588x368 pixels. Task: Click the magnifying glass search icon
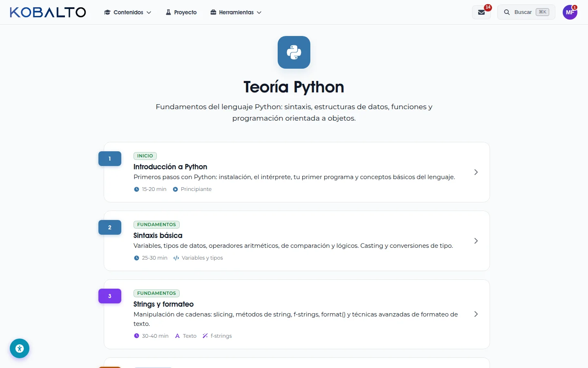pyautogui.click(x=507, y=12)
